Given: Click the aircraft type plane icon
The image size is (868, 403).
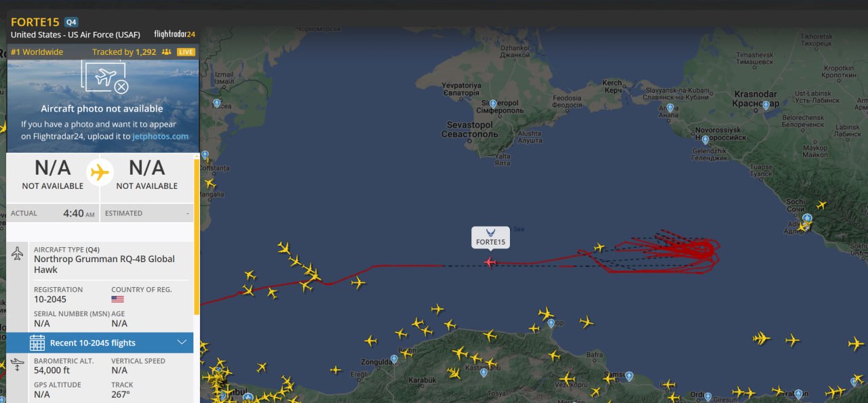Looking at the screenshot, I should [18, 253].
